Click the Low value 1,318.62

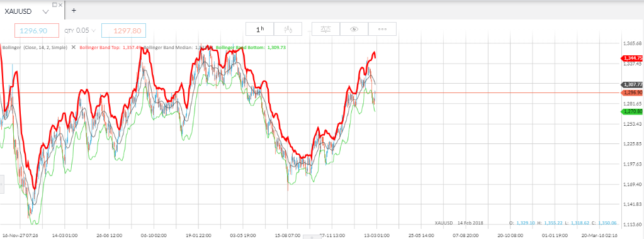point(580,223)
